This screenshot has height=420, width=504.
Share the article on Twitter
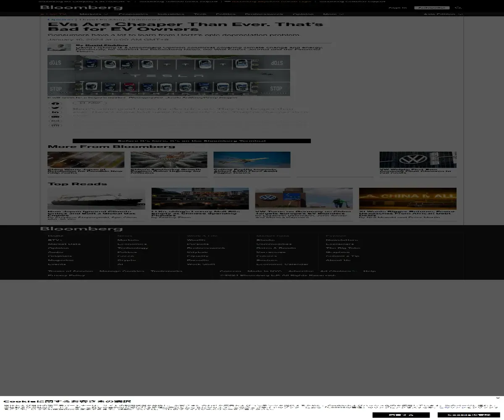[55, 108]
